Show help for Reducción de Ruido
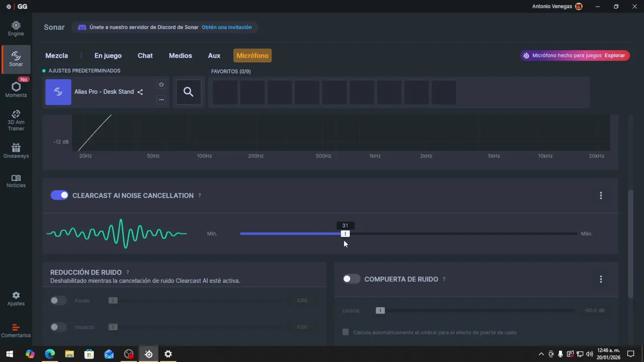644x362 pixels. tap(127, 273)
